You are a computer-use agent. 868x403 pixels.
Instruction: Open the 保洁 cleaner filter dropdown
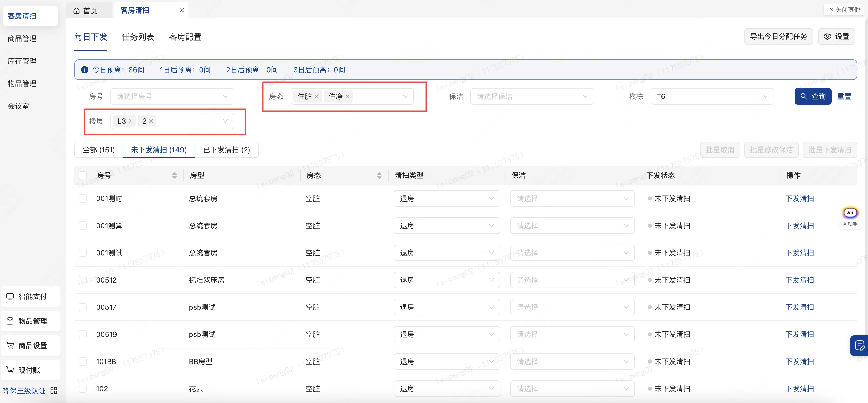tap(532, 97)
